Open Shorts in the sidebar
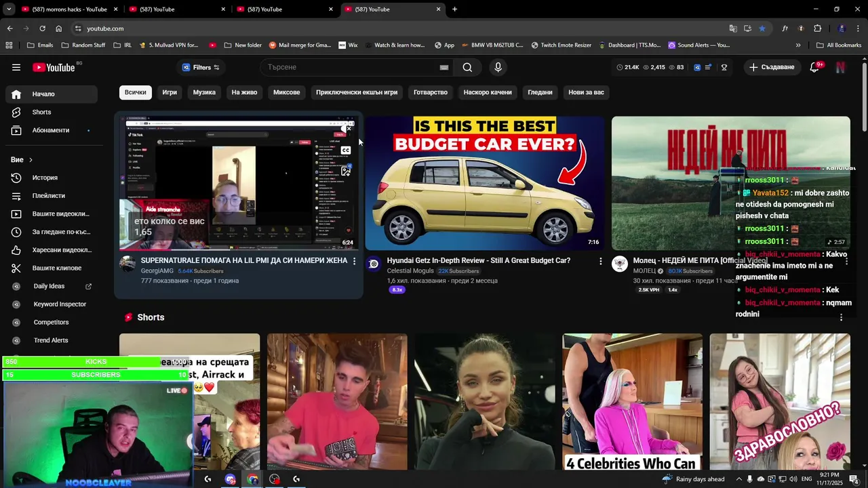The width and height of the screenshot is (868, 488). pos(51,112)
